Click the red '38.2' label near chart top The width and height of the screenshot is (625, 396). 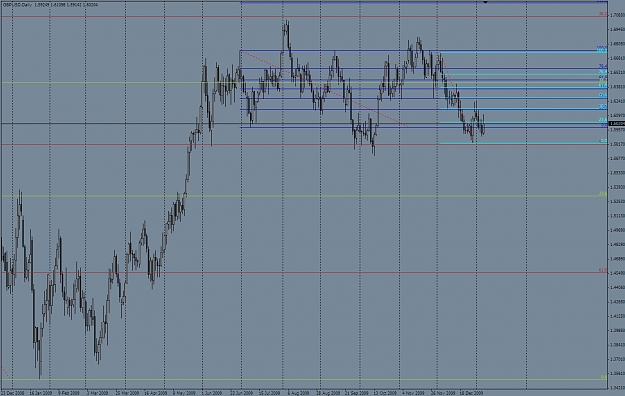tap(603, 14)
